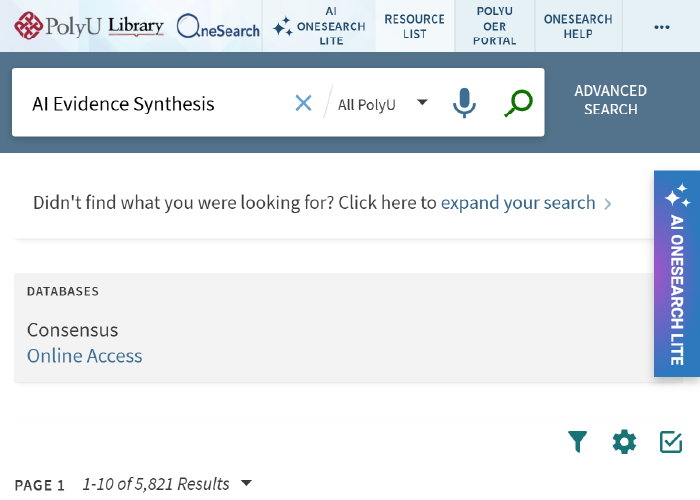Click into the search input field

[150, 104]
